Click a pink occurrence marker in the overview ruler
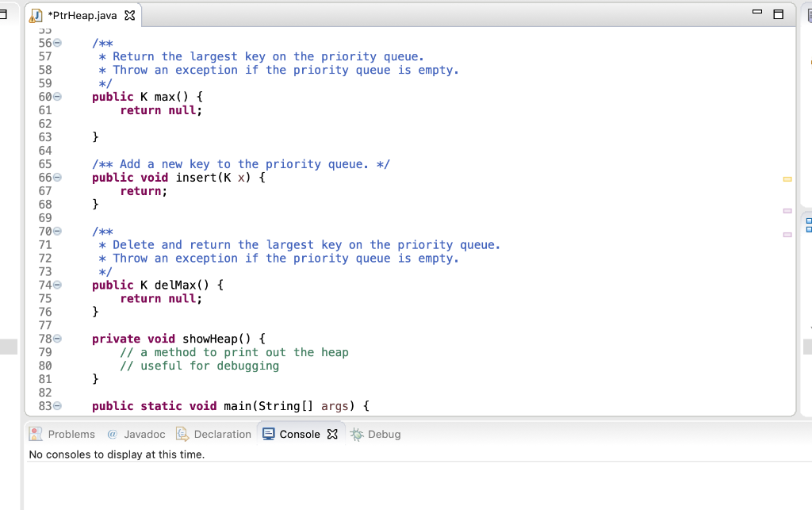812x510 pixels. click(x=787, y=209)
